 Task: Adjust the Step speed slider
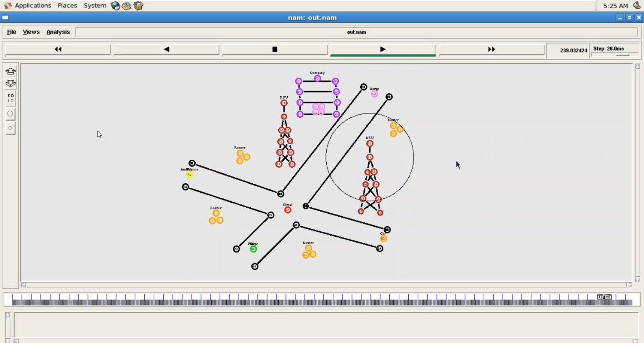(622, 55)
